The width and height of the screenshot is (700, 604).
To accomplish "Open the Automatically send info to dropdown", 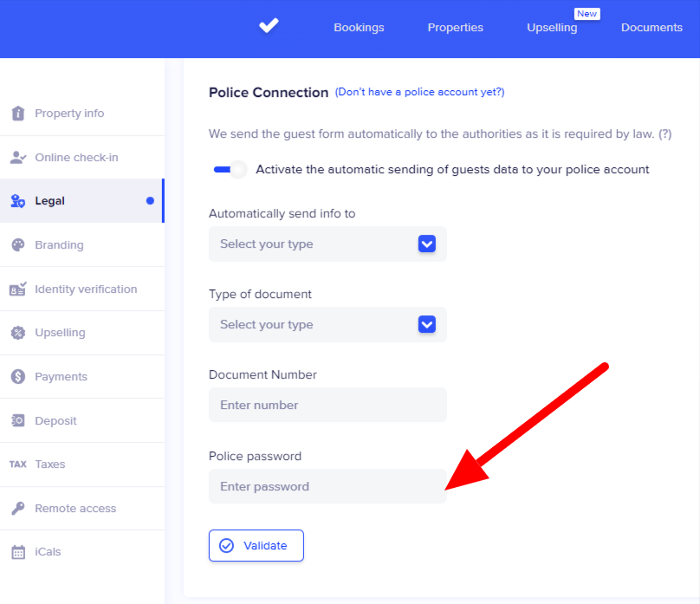I will [x=327, y=244].
